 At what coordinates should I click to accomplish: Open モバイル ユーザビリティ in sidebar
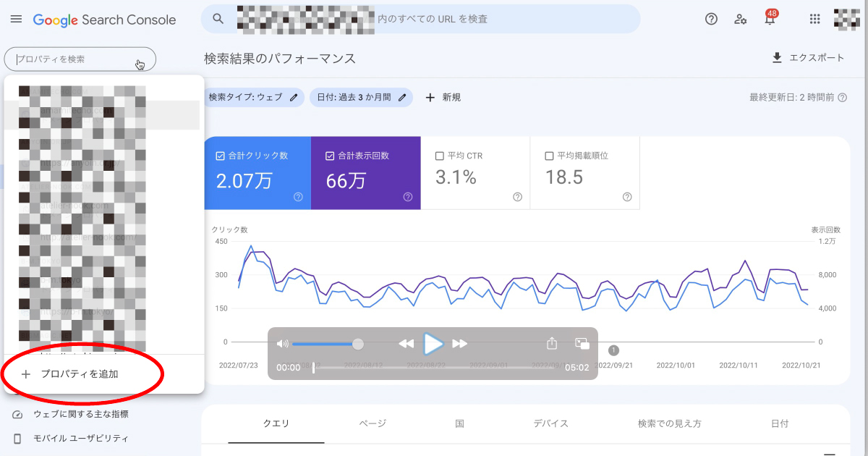(x=81, y=438)
